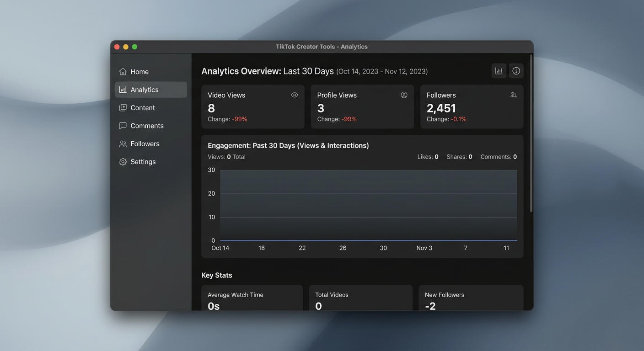Click the vertical scrollbar on the right
This screenshot has width=644, height=351.
point(531,133)
